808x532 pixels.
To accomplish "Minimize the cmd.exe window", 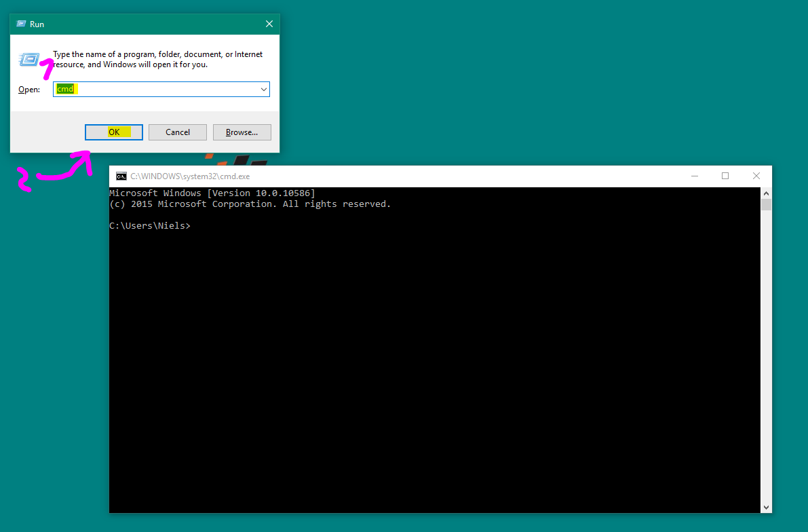I will (x=695, y=176).
